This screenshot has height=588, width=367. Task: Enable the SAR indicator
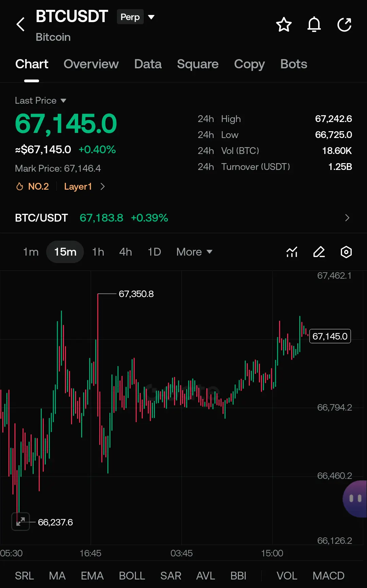point(171,576)
